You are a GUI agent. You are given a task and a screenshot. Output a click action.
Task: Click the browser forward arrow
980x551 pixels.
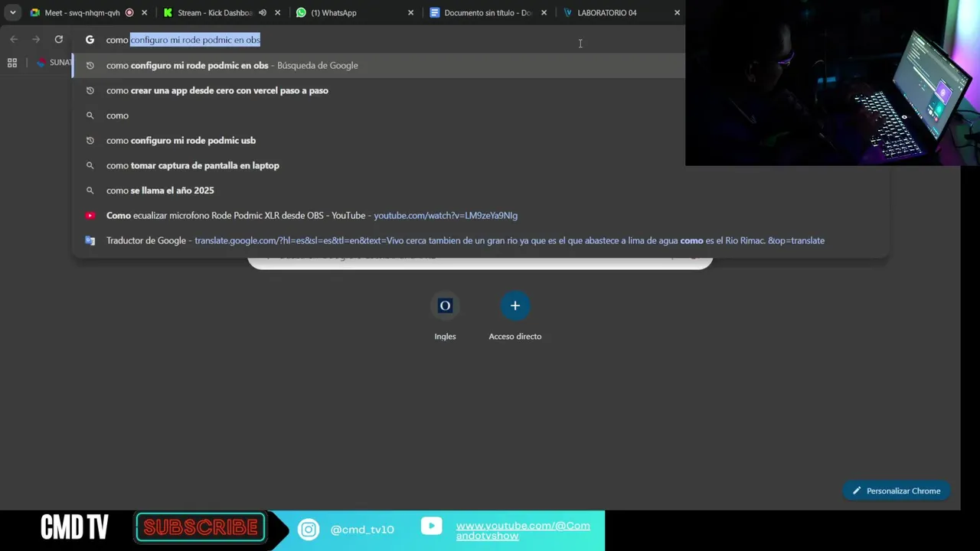[x=36, y=39]
